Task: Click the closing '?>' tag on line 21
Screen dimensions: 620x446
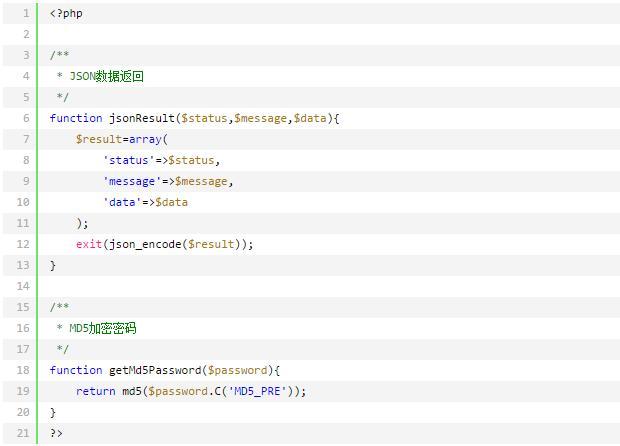Action: coord(56,433)
